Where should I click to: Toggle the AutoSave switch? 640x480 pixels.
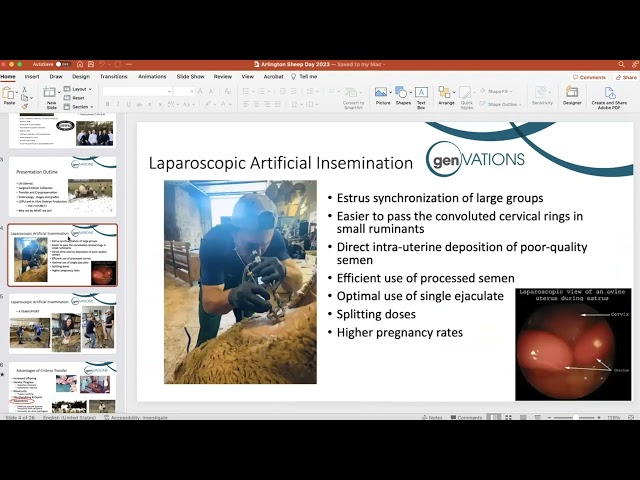63,64
